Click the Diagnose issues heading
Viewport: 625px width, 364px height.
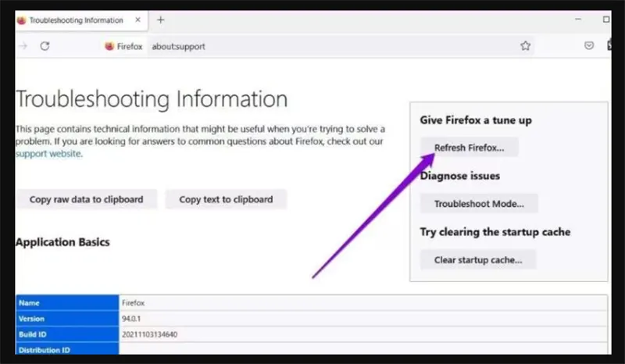[x=460, y=176]
